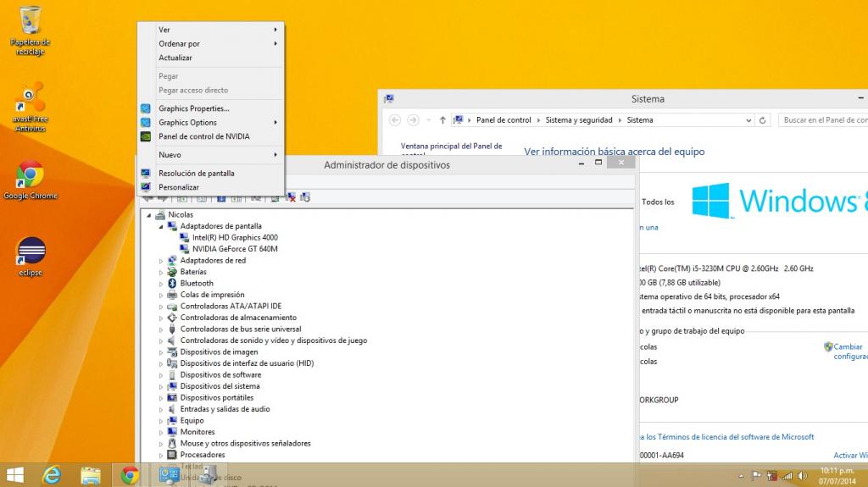868x487 pixels.
Task: Select NVIDIA GeForce GT 640M device
Action: click(235, 249)
